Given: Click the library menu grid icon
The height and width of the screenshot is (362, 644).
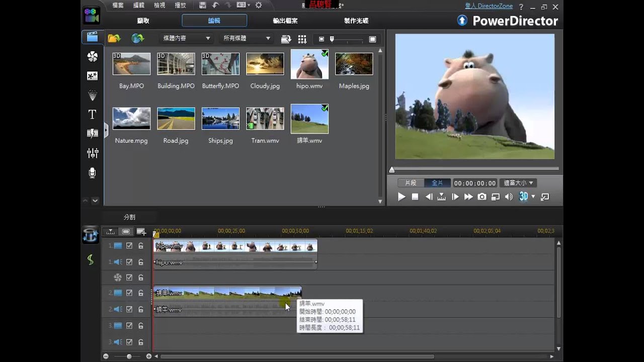Looking at the screenshot, I should (302, 39).
